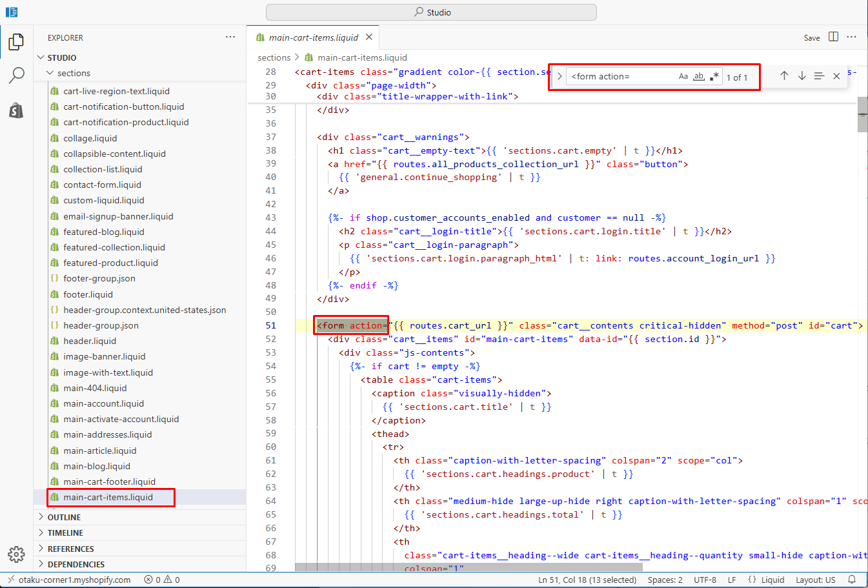Image resolution: width=868 pixels, height=588 pixels.
Task: Select main-cart-items.liquid in explorer
Action: coord(108,497)
